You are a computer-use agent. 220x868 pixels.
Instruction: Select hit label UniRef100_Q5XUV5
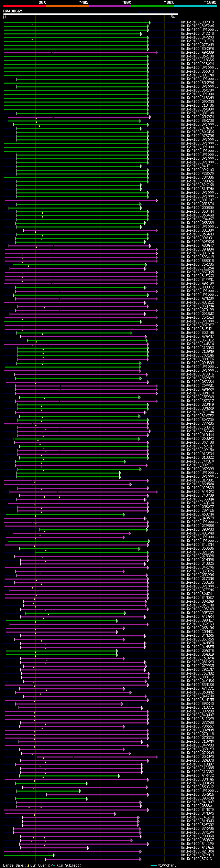pyautogui.click(x=197, y=757)
